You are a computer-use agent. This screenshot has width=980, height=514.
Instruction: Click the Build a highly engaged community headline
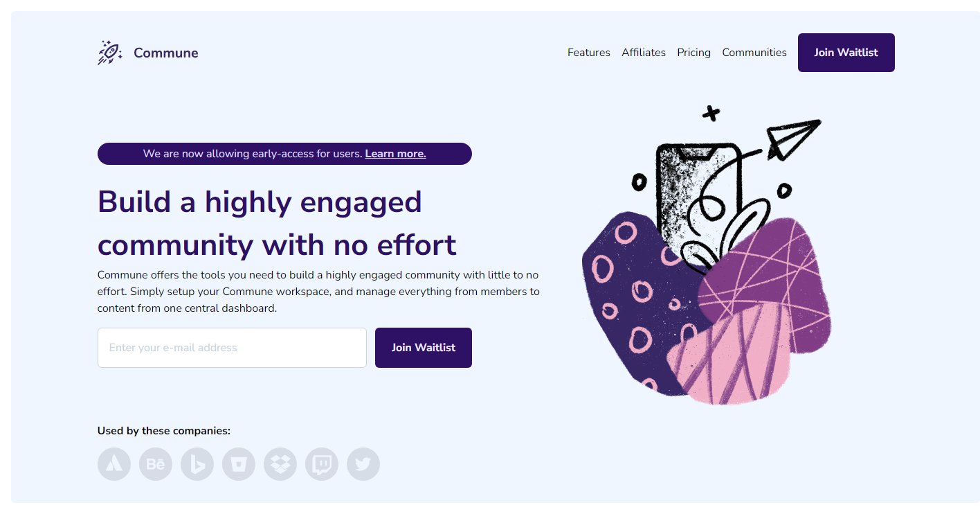click(277, 223)
